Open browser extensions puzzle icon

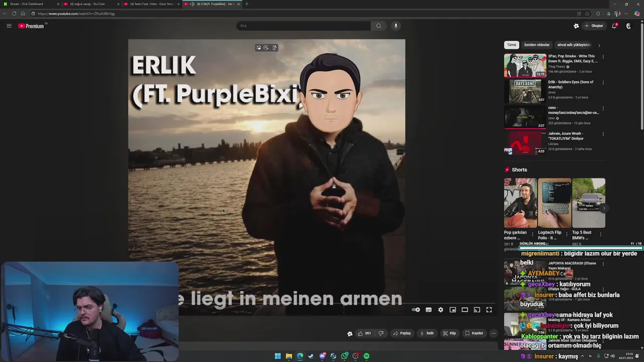[x=598, y=14]
